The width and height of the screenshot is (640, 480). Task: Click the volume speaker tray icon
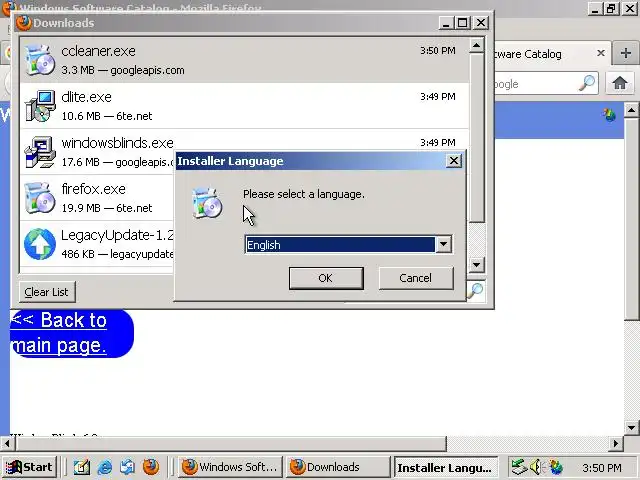[536, 467]
